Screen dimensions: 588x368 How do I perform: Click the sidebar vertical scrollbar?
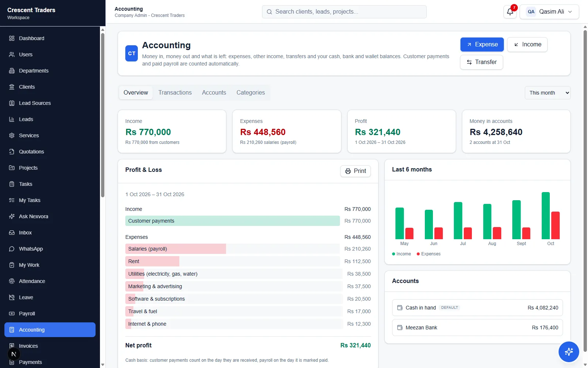[x=103, y=115]
